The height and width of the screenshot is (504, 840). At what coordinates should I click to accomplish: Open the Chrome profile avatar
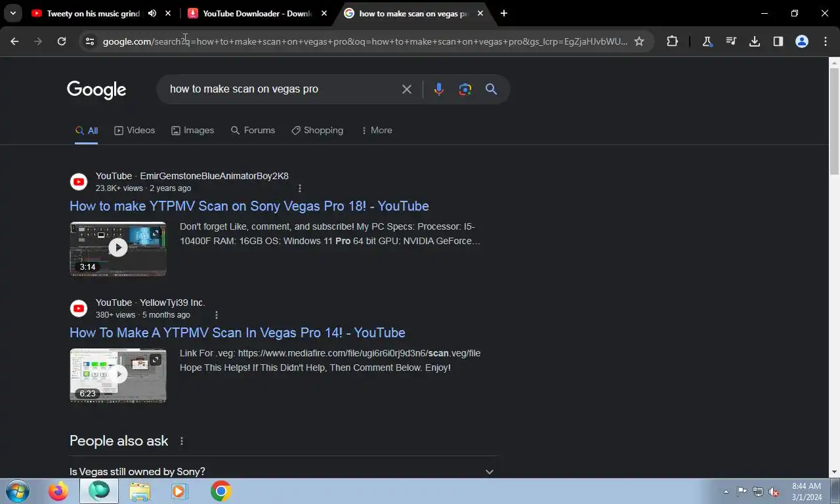click(802, 41)
